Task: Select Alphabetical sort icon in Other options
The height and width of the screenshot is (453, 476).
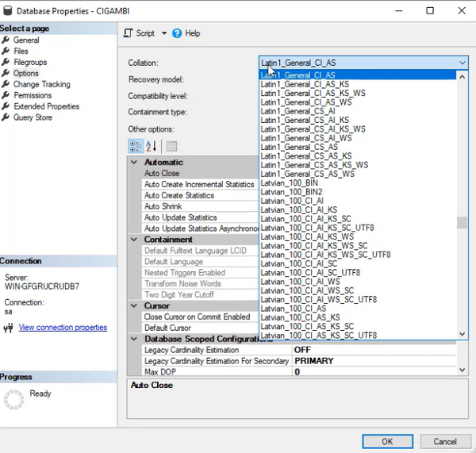Action: 152,146
